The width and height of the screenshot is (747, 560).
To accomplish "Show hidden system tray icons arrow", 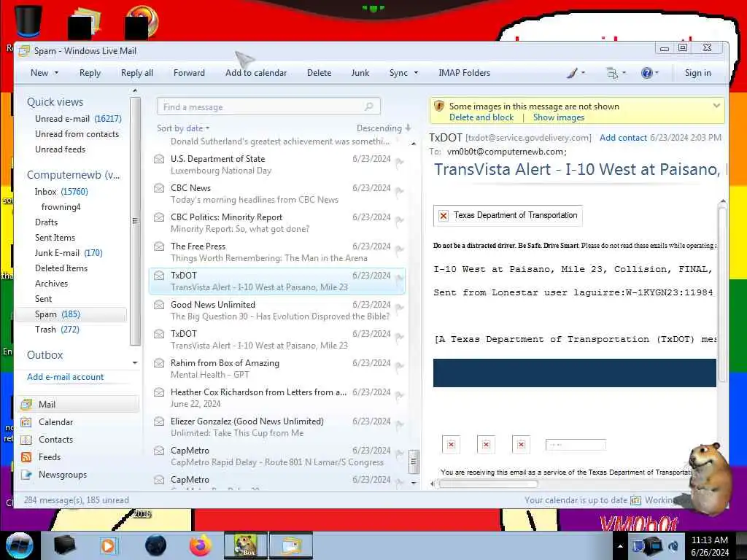I will [x=620, y=546].
